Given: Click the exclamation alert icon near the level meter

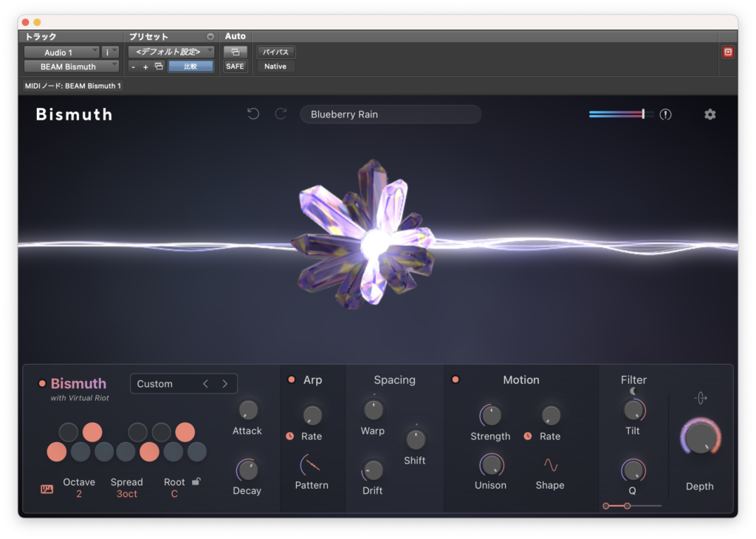Looking at the screenshot, I should click(665, 114).
